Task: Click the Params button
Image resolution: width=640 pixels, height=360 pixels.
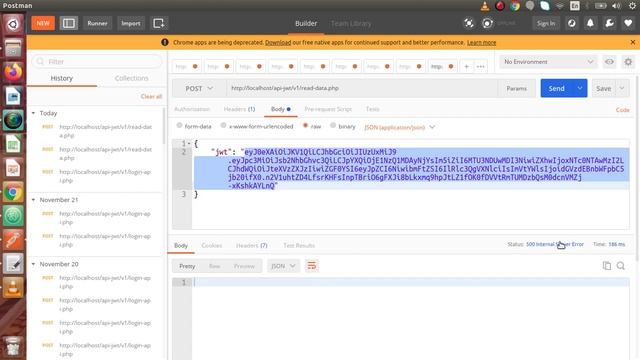Action: [516, 88]
